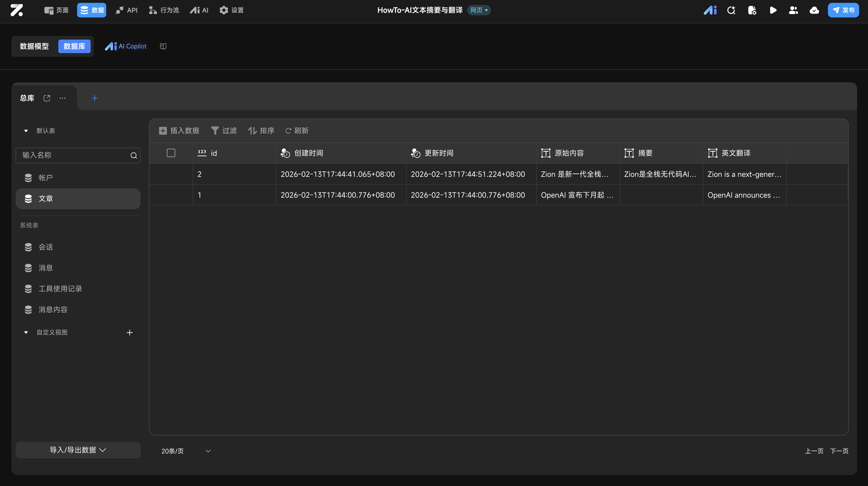
Task: Collapse the 默认表 section
Action: coord(26,131)
